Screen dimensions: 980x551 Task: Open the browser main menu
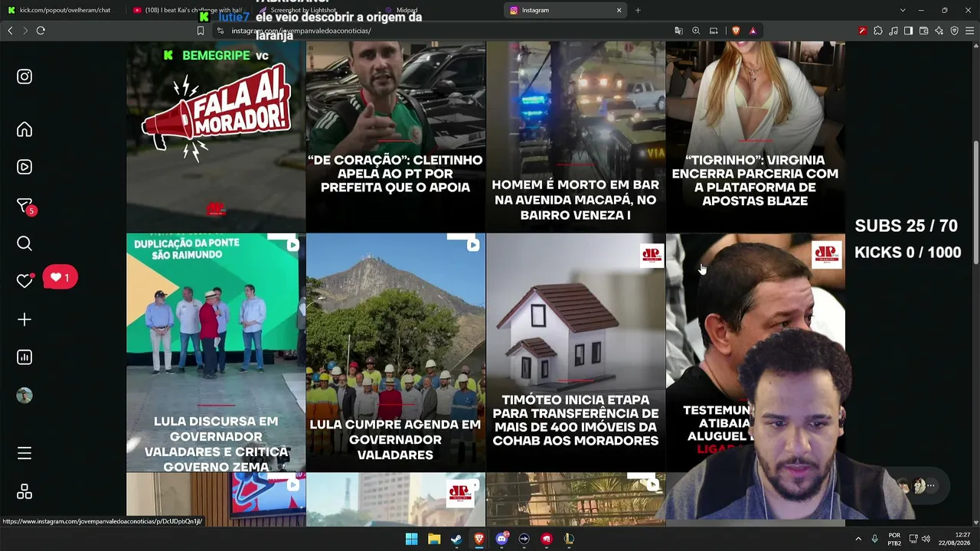click(x=969, y=31)
